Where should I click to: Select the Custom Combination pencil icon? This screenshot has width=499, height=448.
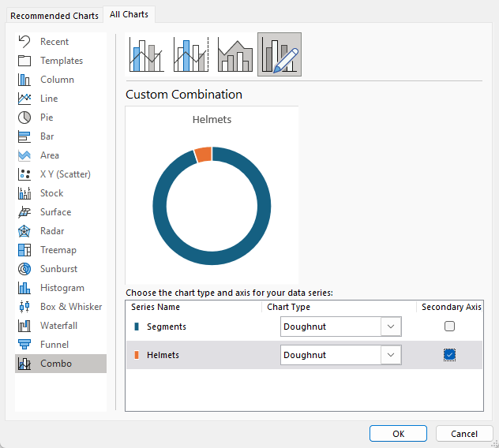(x=280, y=54)
